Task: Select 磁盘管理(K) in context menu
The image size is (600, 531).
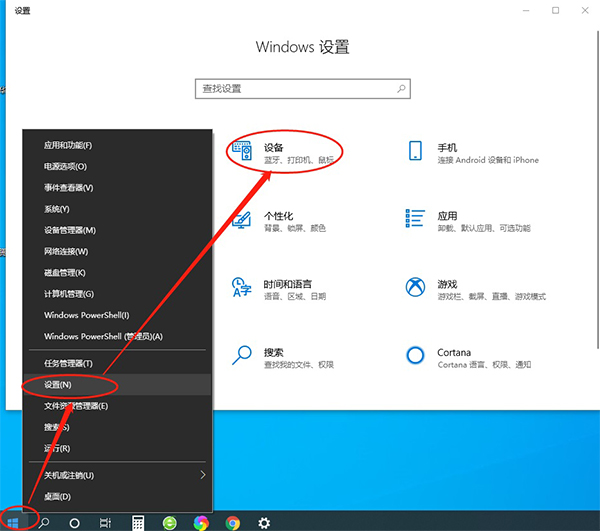Action: [117, 273]
